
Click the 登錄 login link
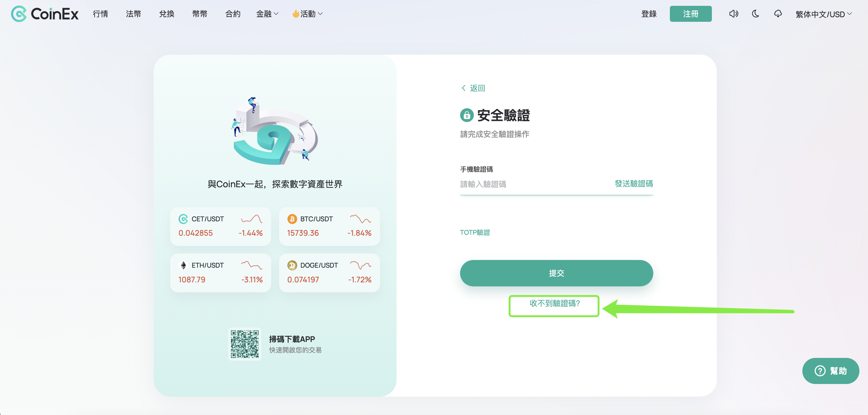[x=649, y=14]
